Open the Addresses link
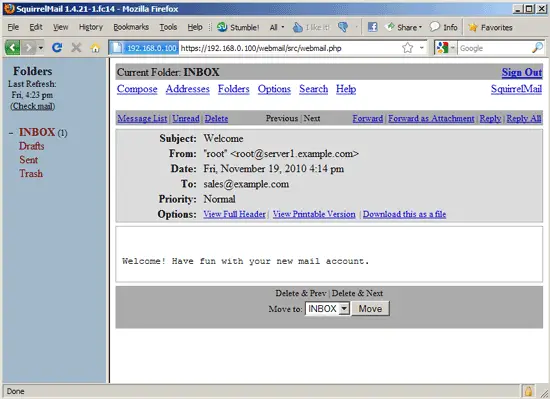Image resolution: width=550 pixels, height=399 pixels. pos(188,89)
